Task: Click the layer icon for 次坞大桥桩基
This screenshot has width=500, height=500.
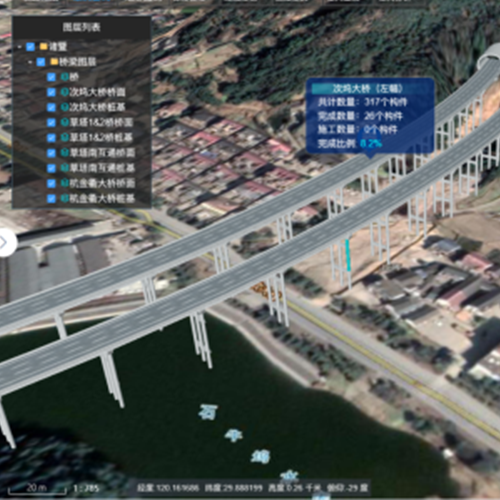Action: 64,107
